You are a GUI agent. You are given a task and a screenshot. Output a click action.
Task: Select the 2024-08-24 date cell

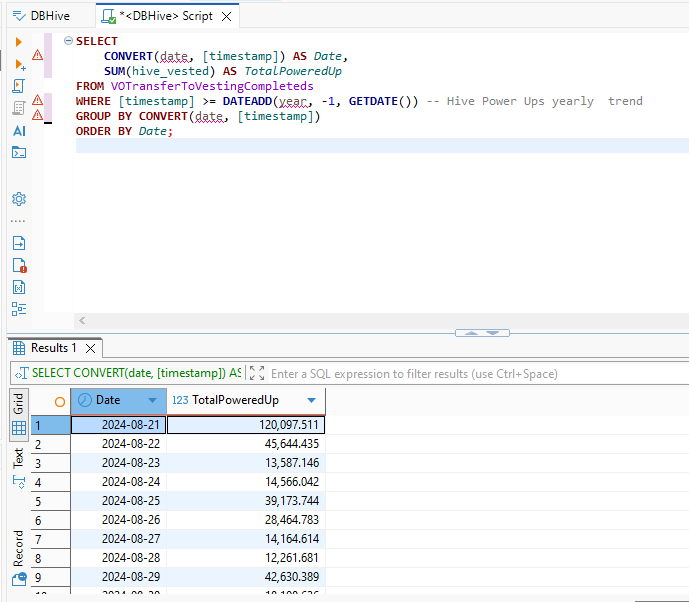pos(118,482)
